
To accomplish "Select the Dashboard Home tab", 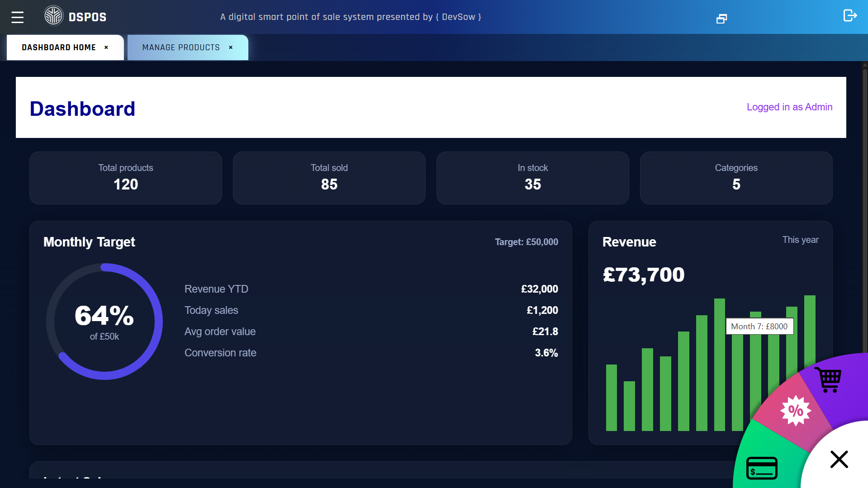I will click(59, 47).
